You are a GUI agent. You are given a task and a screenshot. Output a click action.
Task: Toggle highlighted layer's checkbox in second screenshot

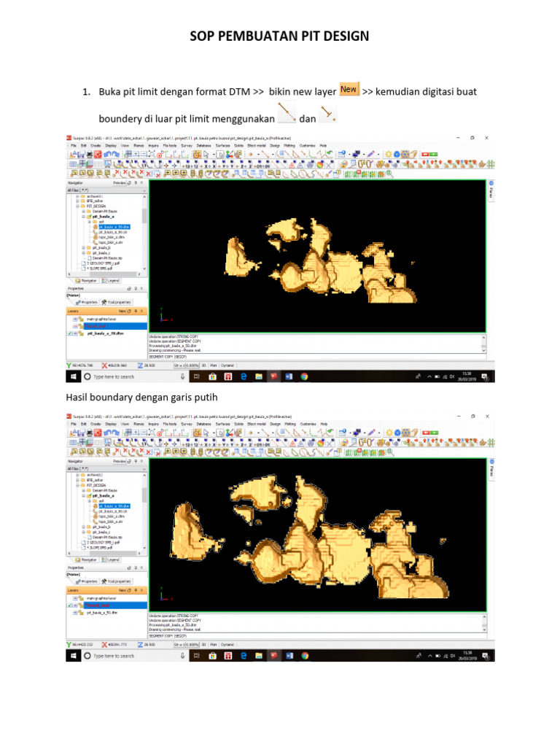[70, 605]
